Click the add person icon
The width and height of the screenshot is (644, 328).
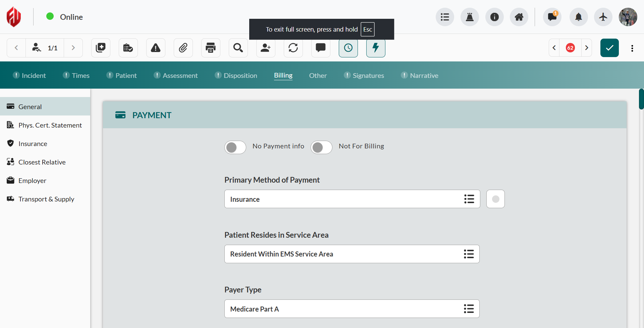[266, 48]
